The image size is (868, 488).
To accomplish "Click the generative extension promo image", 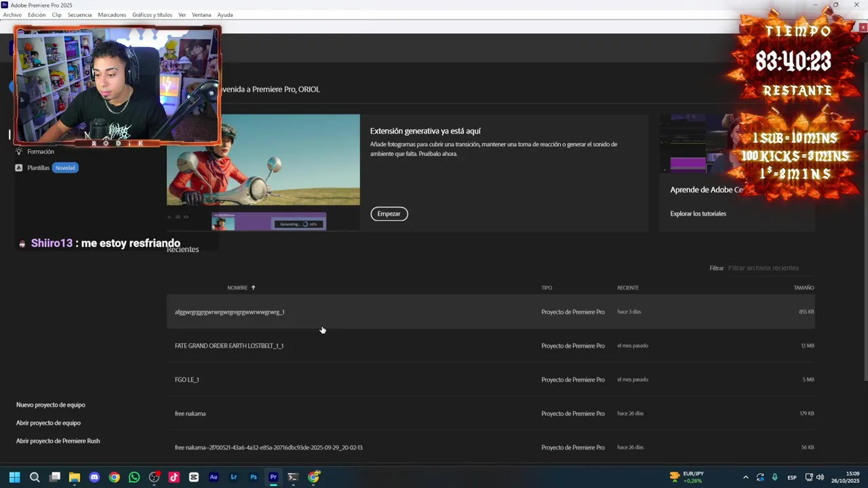I will (263, 172).
